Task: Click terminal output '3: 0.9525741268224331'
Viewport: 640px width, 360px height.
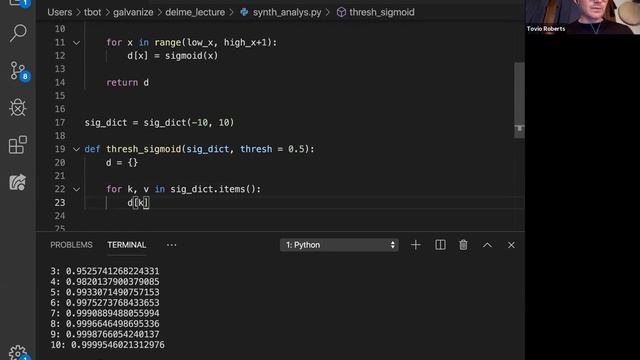Action: [x=105, y=271]
